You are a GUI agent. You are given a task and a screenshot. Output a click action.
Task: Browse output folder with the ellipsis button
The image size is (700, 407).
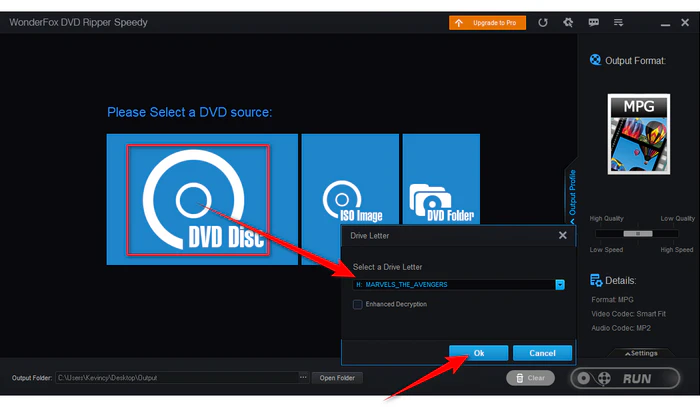[303, 378]
